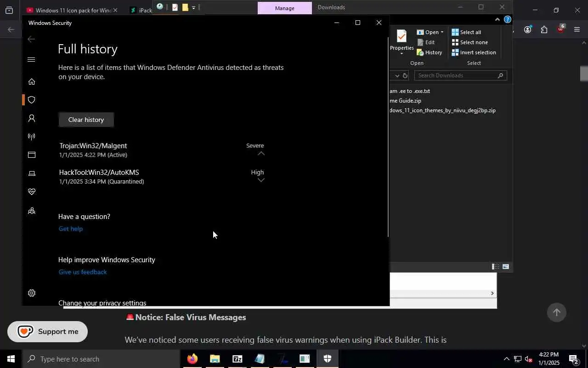Viewport: 588px width, 368px height.
Task: Click the Support me button
Action: point(47,332)
